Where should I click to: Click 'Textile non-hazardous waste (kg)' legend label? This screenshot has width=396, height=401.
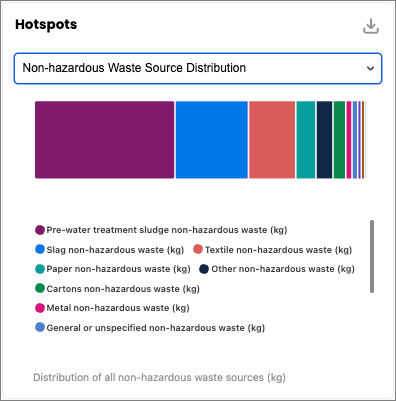[x=278, y=250]
